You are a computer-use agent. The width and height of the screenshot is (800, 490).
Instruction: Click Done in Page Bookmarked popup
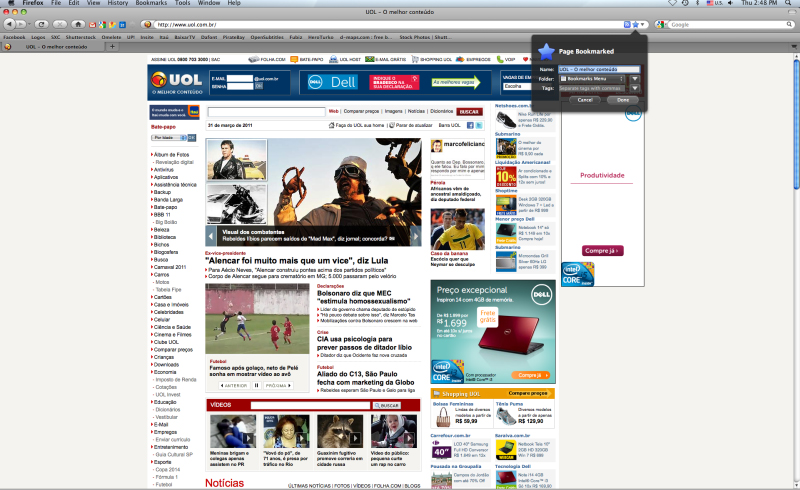click(x=623, y=100)
